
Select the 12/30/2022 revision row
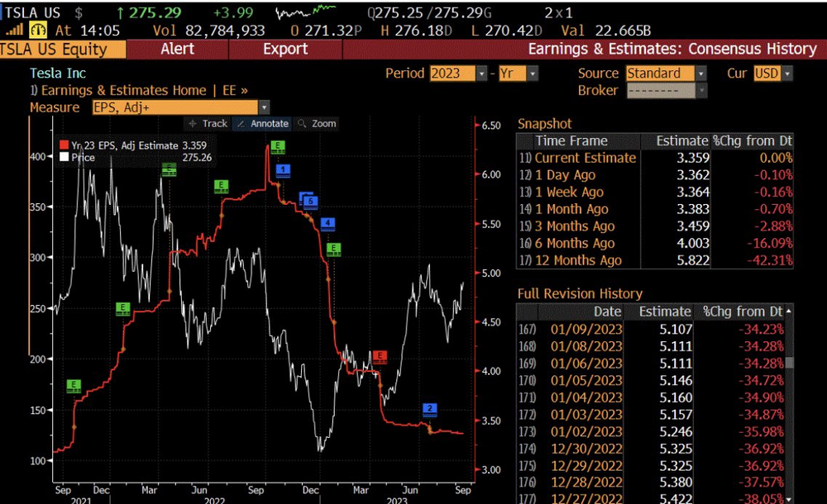(651, 449)
